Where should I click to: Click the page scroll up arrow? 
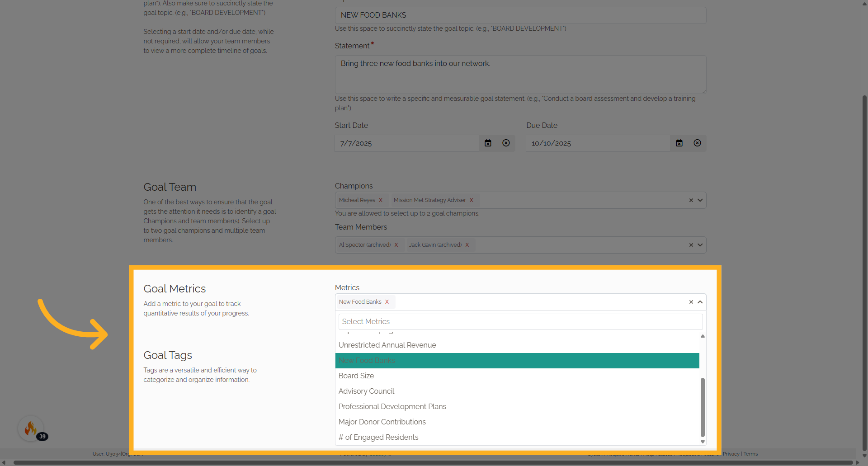coord(864,3)
